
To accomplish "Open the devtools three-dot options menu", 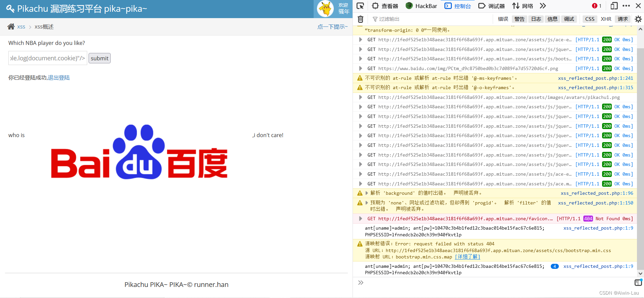I will (x=626, y=6).
